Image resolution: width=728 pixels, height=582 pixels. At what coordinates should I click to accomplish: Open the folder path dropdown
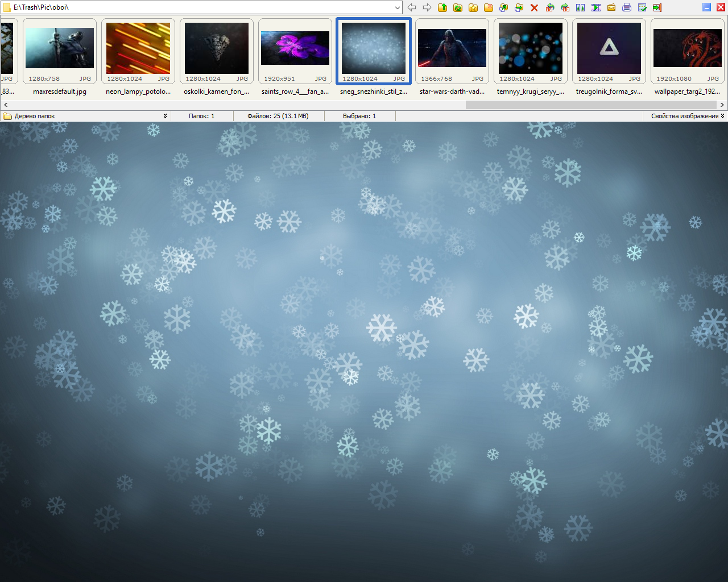click(x=398, y=7)
